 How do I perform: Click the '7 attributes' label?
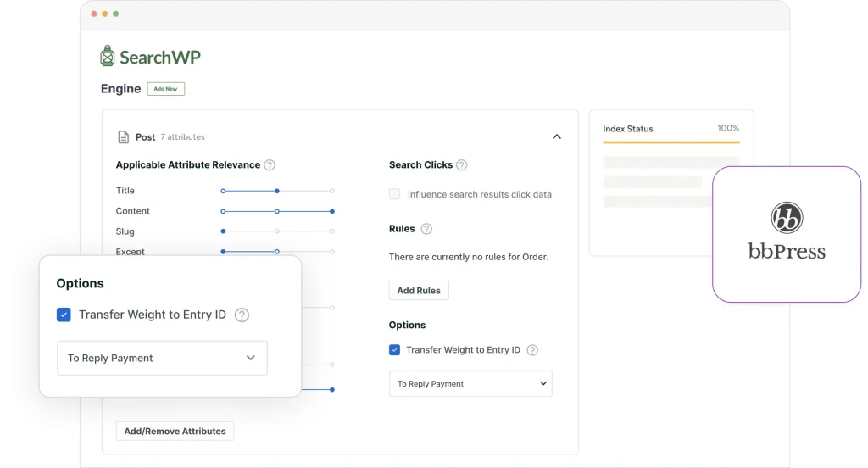(183, 136)
